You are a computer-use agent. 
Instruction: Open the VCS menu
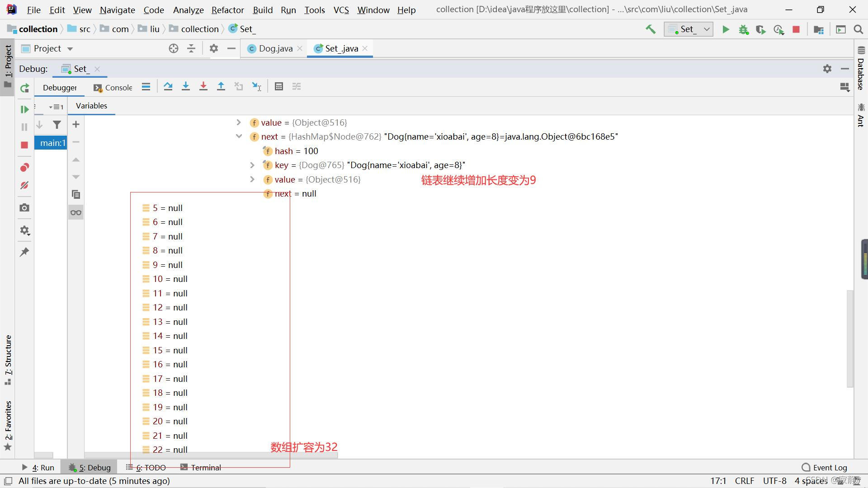(341, 9)
